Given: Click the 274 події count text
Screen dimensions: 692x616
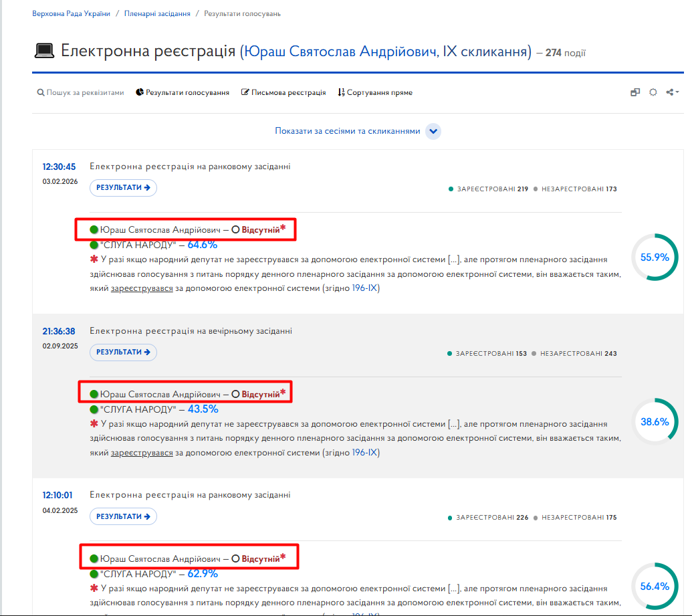Looking at the screenshot, I should coord(566,53).
